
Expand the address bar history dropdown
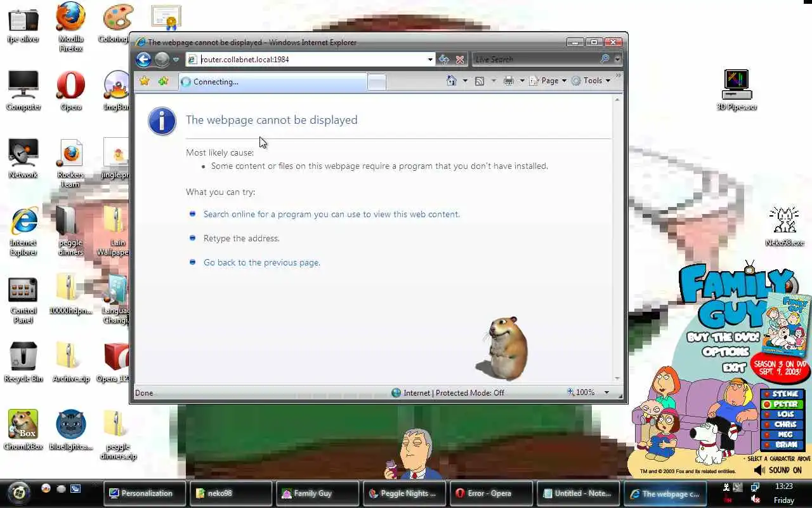pos(430,60)
